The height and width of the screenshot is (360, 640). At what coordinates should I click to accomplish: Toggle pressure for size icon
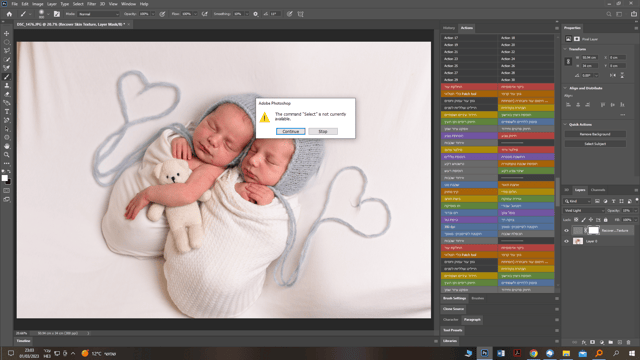tap(289, 14)
